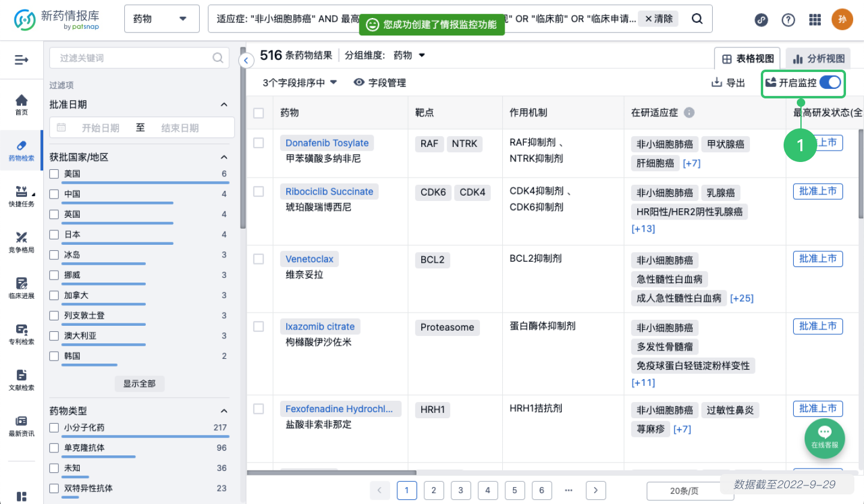Viewport: 864px width, 504px height.
Task: Go to next page arrow
Action: [595, 490]
